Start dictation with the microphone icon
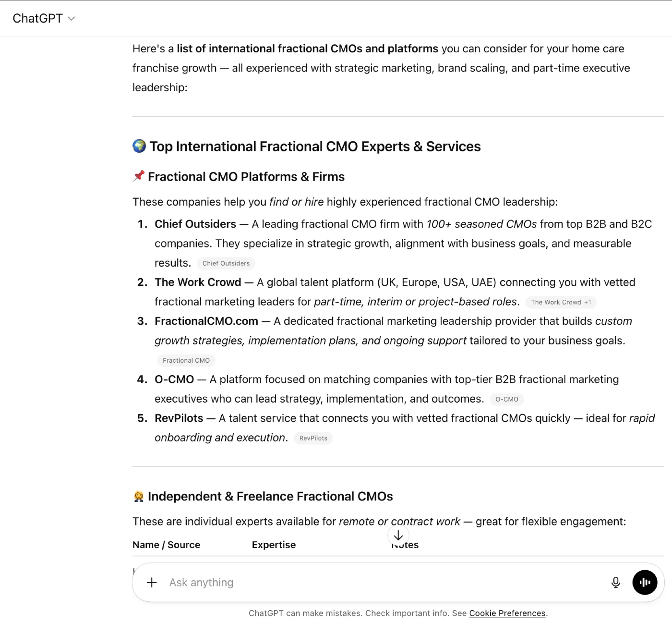This screenshot has height=624, width=672. coord(615,582)
